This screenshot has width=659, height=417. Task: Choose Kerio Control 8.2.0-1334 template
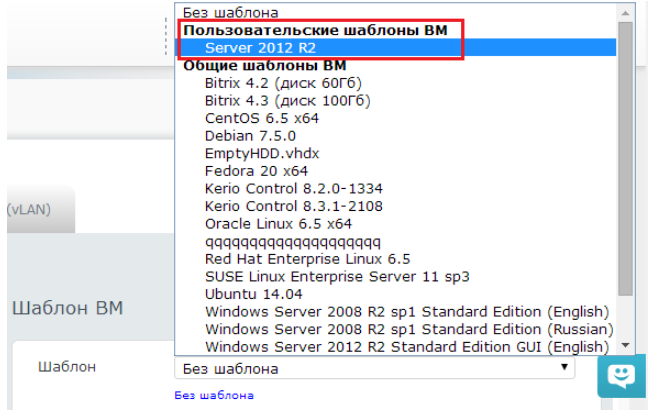(x=294, y=188)
